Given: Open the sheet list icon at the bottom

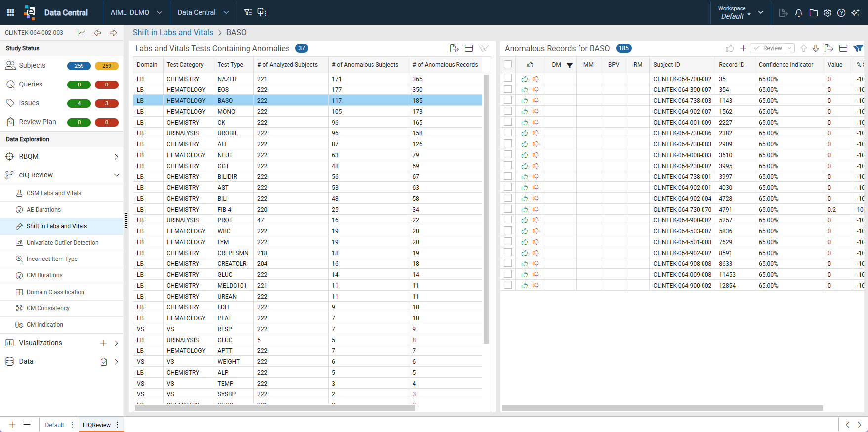Looking at the screenshot, I should pos(27,425).
